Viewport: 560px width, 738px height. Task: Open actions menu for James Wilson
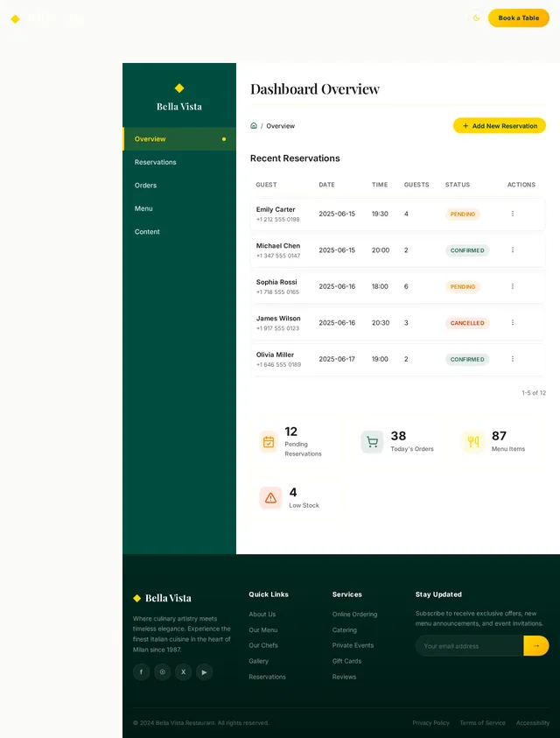(513, 322)
